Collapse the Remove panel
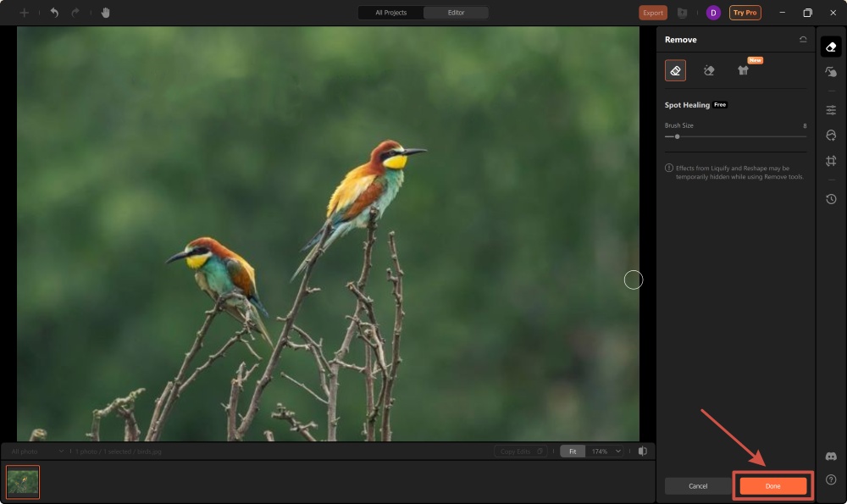Screen dimensions: 847x504 [805, 39]
